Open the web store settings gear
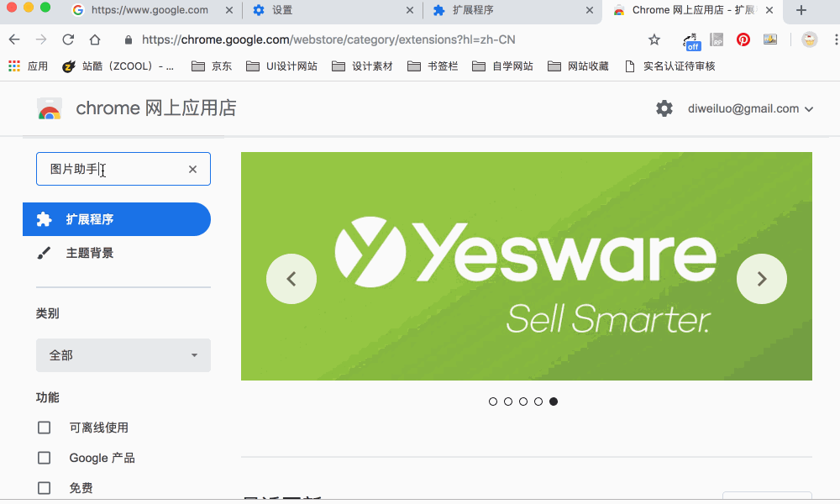The height and width of the screenshot is (504, 840). pyautogui.click(x=664, y=108)
